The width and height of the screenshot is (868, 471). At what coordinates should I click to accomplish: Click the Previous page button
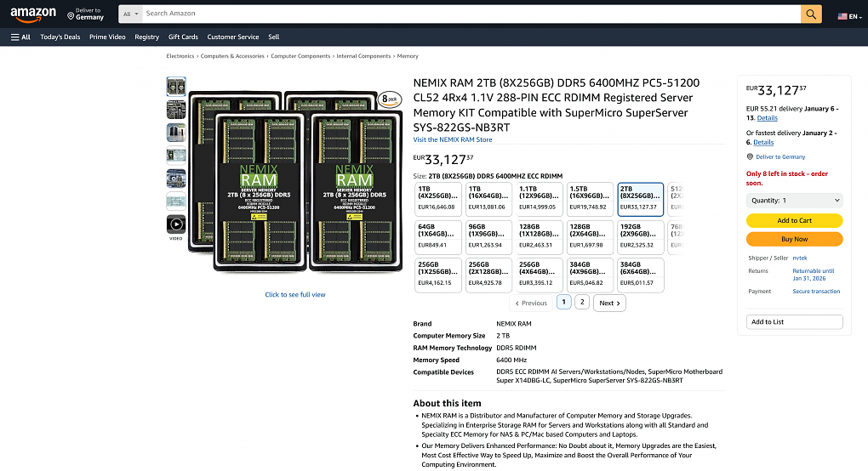click(531, 303)
